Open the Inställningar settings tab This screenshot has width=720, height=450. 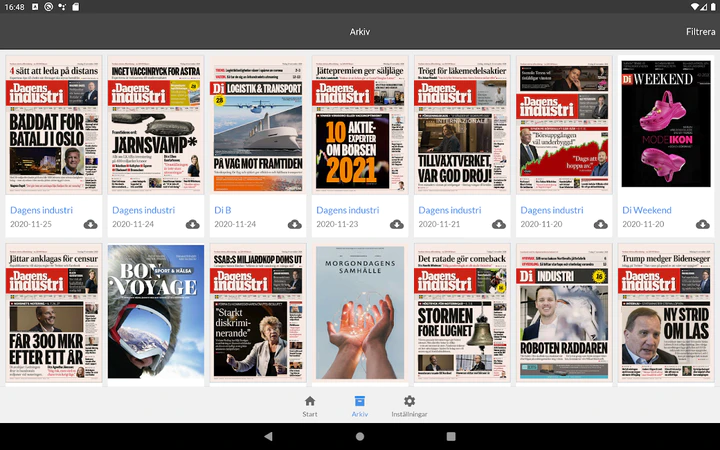[x=409, y=406]
